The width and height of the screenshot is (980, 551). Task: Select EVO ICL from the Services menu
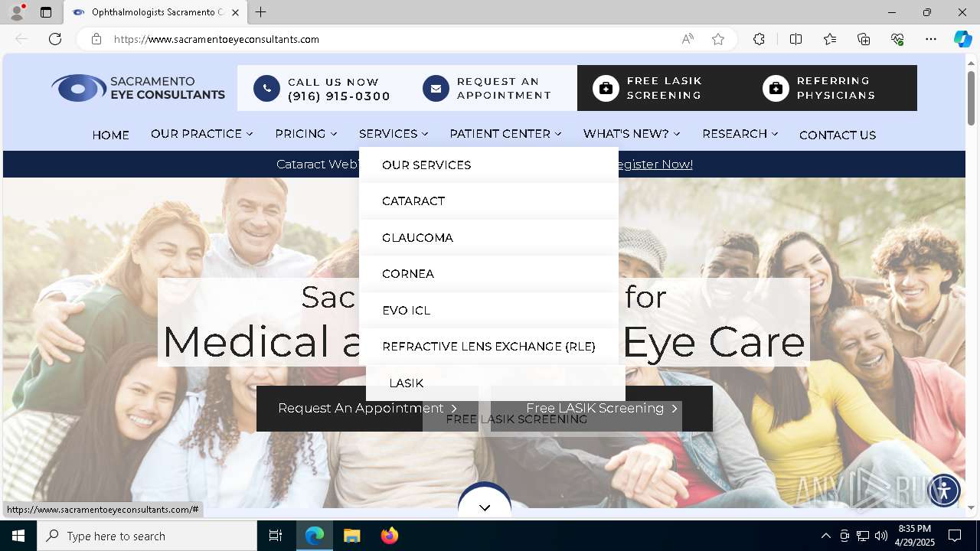[488, 311]
